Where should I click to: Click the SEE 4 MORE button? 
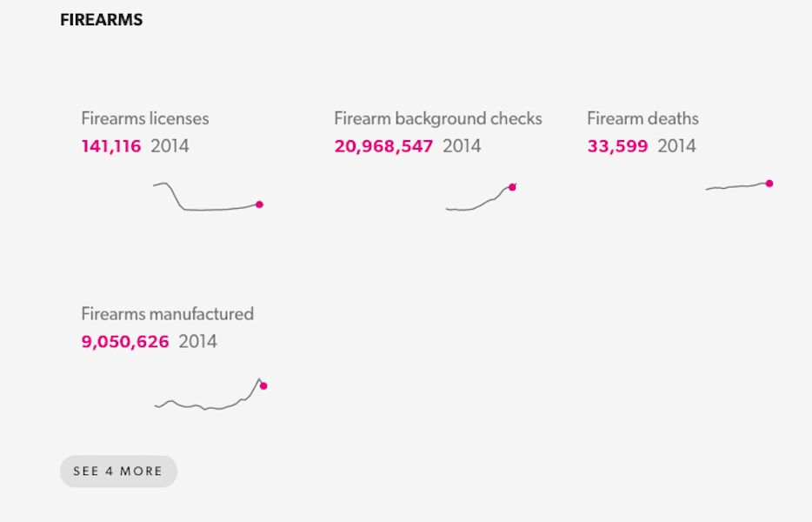point(118,472)
